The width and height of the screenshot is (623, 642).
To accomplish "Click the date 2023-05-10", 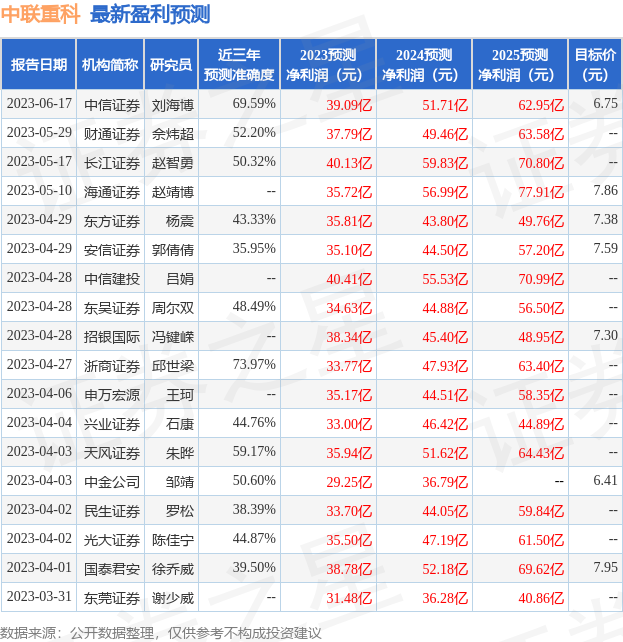I will click(39, 191).
